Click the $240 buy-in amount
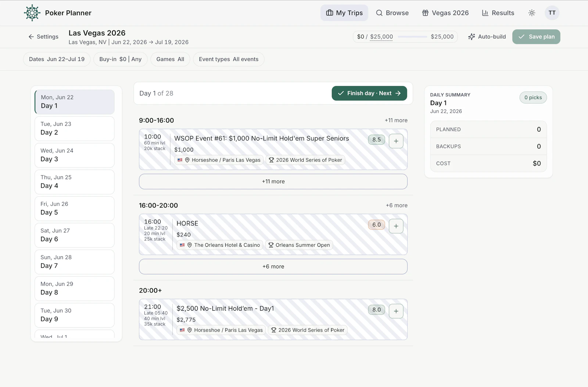Image resolution: width=588 pixels, height=387 pixels. [184, 235]
